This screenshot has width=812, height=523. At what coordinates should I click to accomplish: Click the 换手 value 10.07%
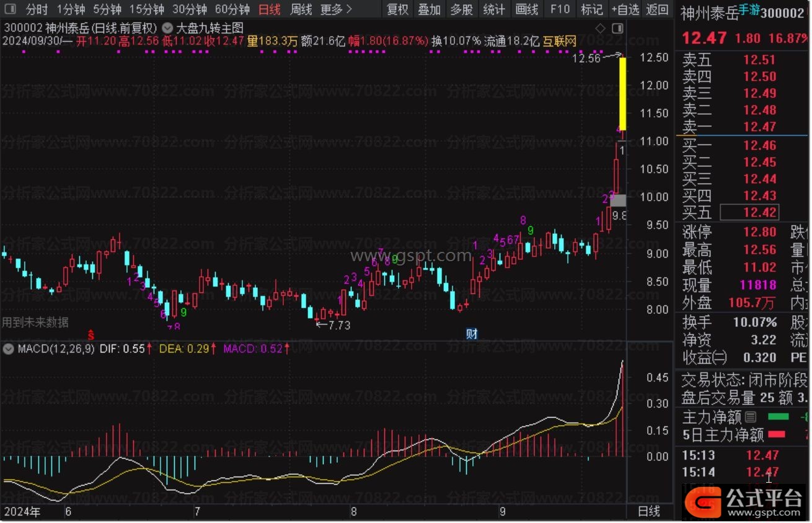coord(756,323)
